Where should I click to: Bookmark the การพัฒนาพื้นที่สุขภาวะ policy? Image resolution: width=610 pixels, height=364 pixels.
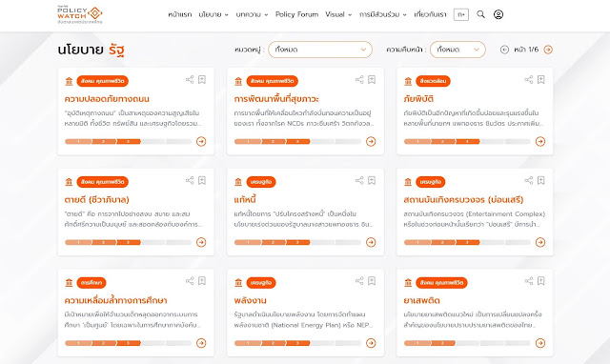(372, 80)
